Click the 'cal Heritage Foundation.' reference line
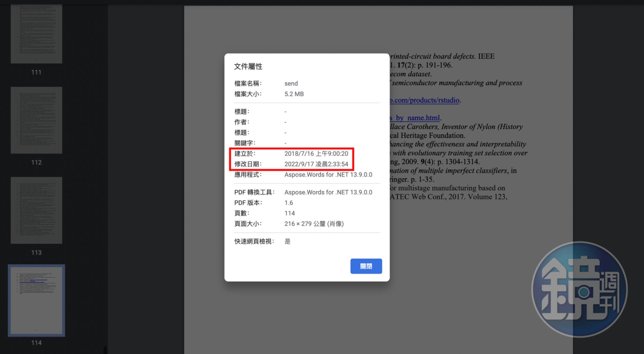Viewport: 644px width, 354px height. tap(428, 135)
